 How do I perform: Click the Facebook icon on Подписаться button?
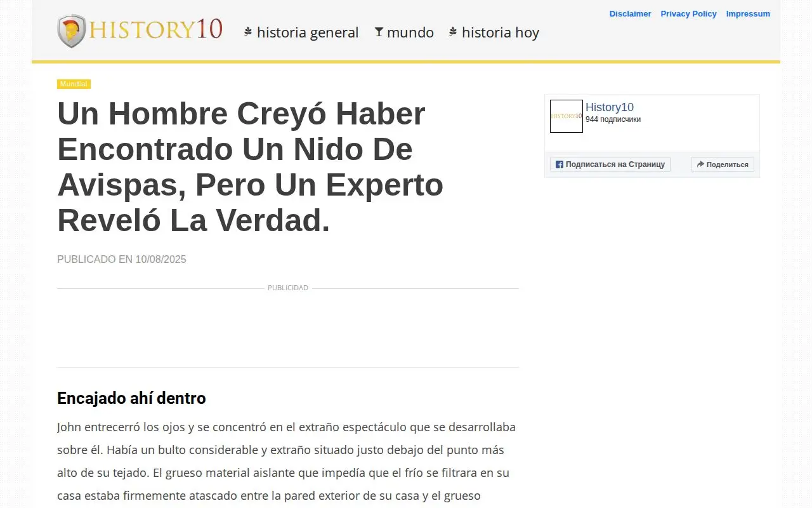(x=560, y=164)
